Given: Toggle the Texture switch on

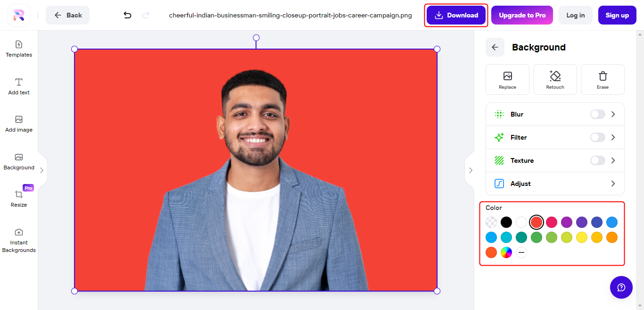Looking at the screenshot, I should 597,160.
